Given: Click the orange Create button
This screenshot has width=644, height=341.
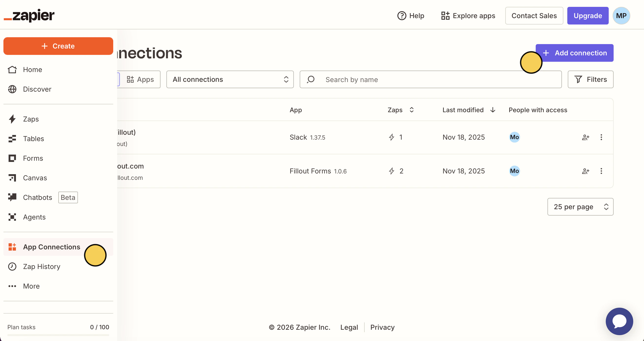Looking at the screenshot, I should (58, 46).
